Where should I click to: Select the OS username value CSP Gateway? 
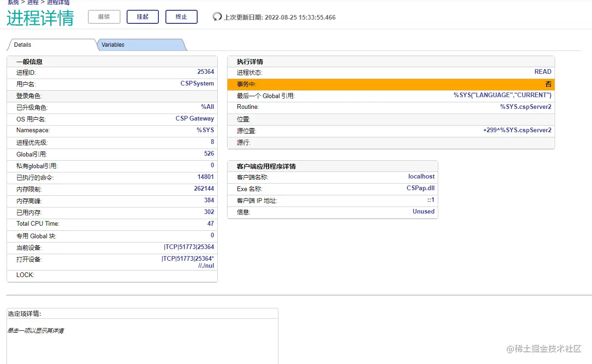coord(195,119)
